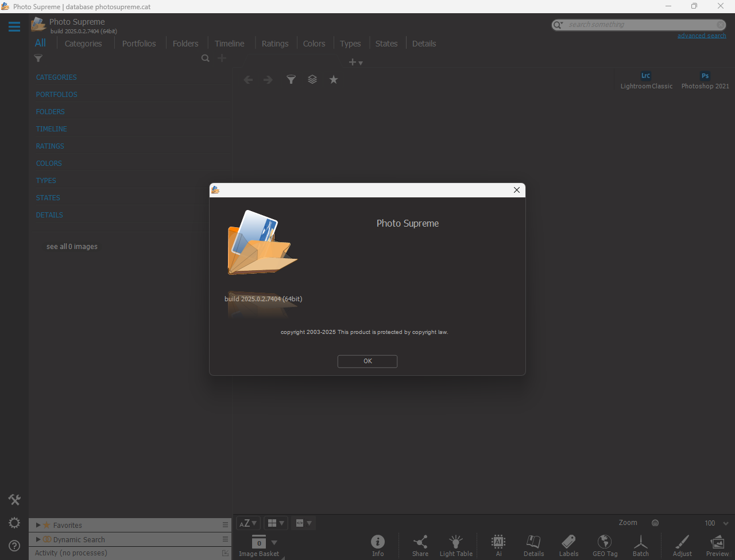The height and width of the screenshot is (560, 735).
Task: Open the TIMELINE section
Action: pos(52,129)
